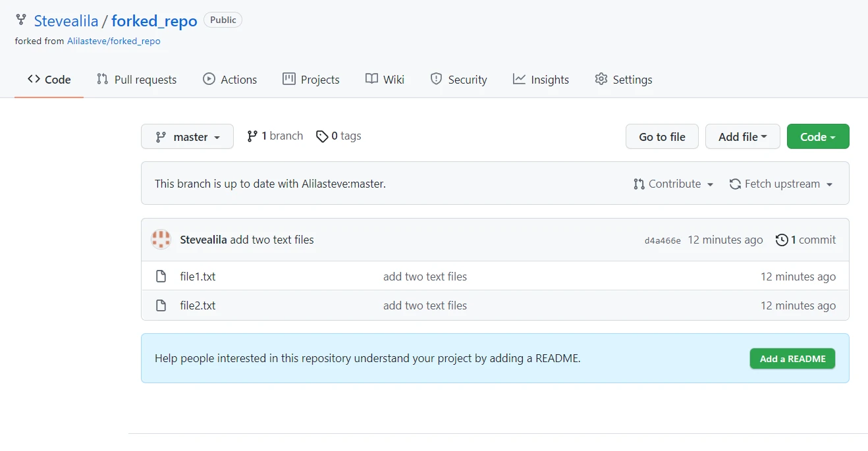Follow the Alilasteve/forked_repo upstream link

[113, 41]
